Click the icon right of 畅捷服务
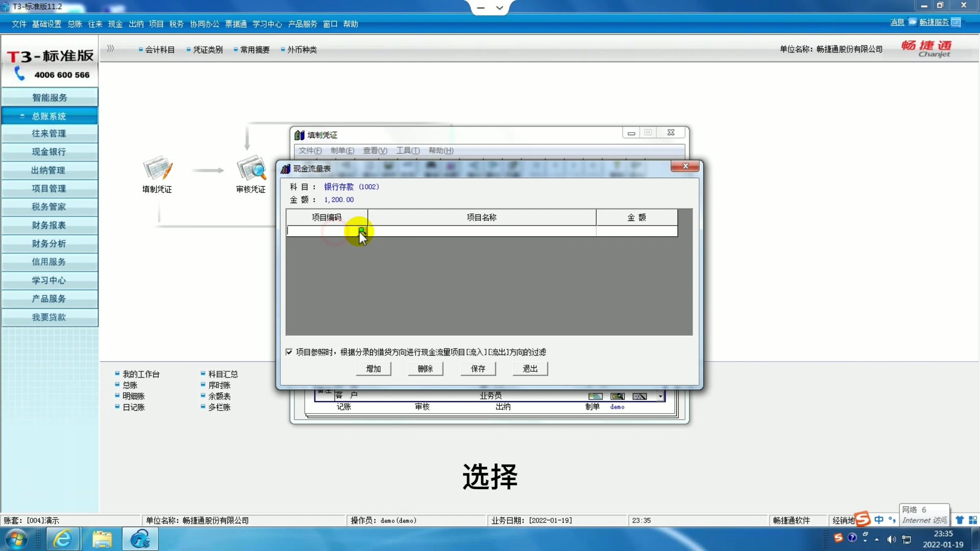Viewport: 980px width, 551px height. tap(956, 22)
